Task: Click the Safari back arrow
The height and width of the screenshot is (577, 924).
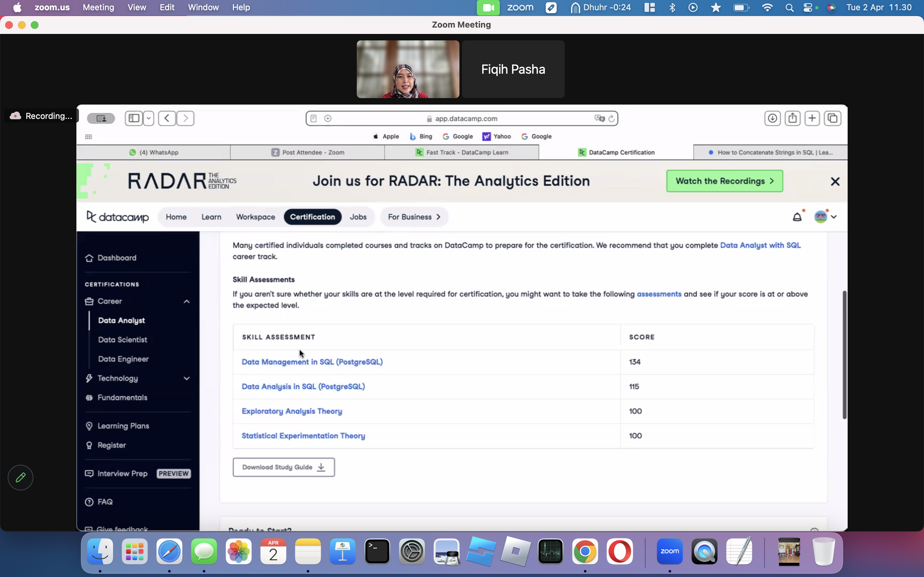Action: (x=167, y=118)
